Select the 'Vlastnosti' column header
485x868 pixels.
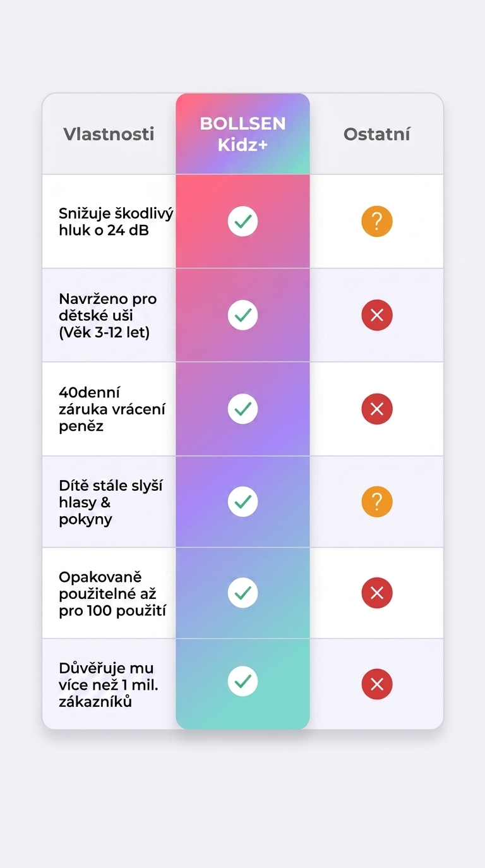point(109,134)
